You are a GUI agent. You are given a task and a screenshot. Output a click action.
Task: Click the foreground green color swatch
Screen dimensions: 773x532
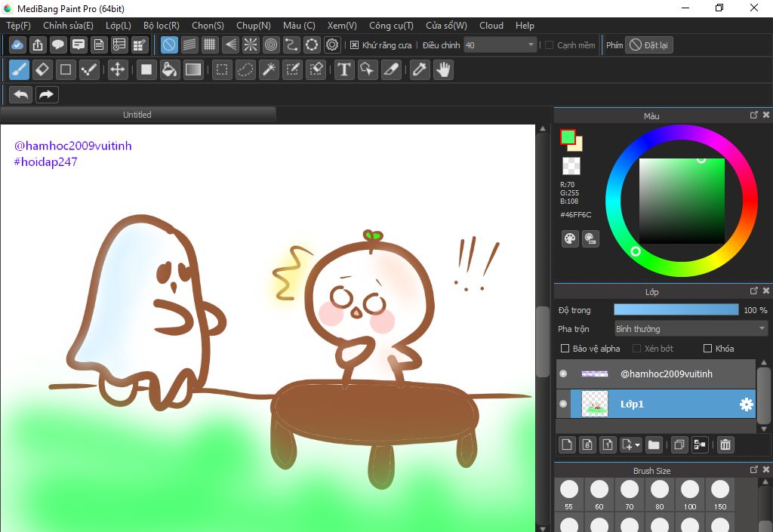click(568, 137)
